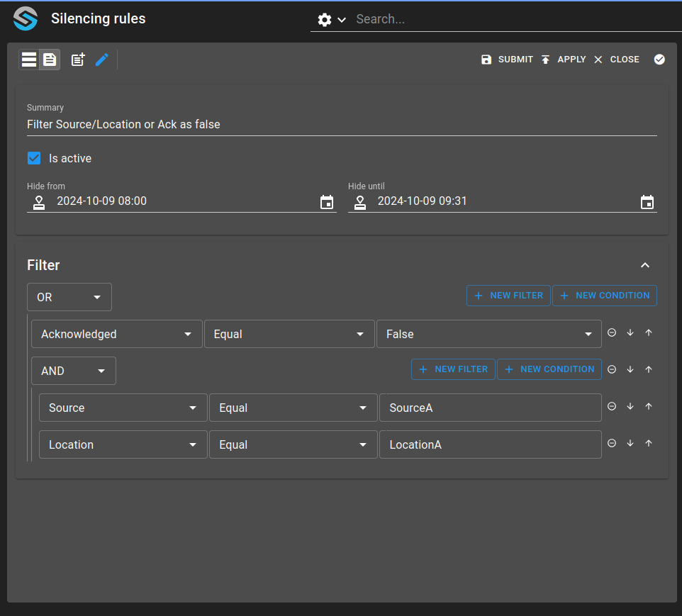The width and height of the screenshot is (682, 616).
Task: Move Acknowledged condition up
Action: coord(649,332)
